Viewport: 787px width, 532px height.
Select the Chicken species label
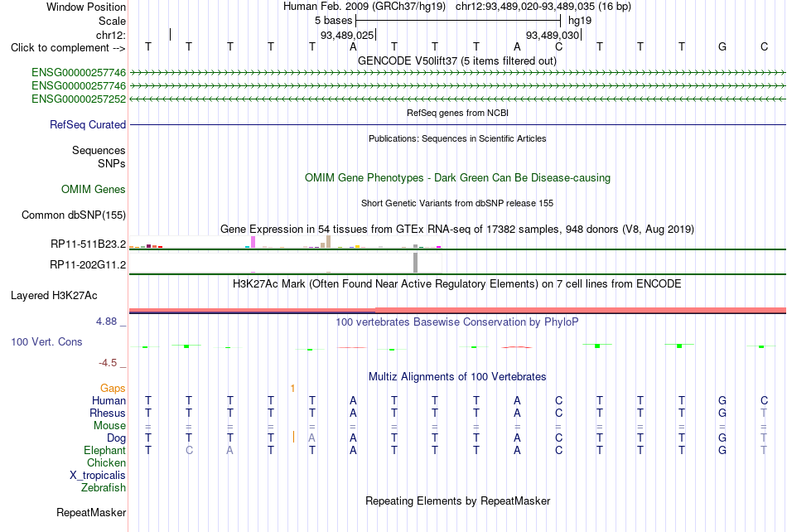pyautogui.click(x=106, y=462)
